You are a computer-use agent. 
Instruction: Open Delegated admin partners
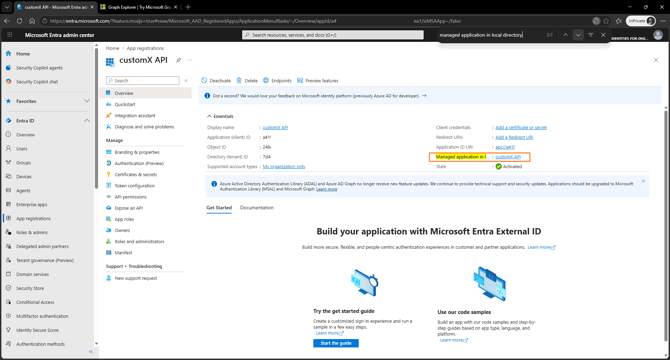point(42,246)
